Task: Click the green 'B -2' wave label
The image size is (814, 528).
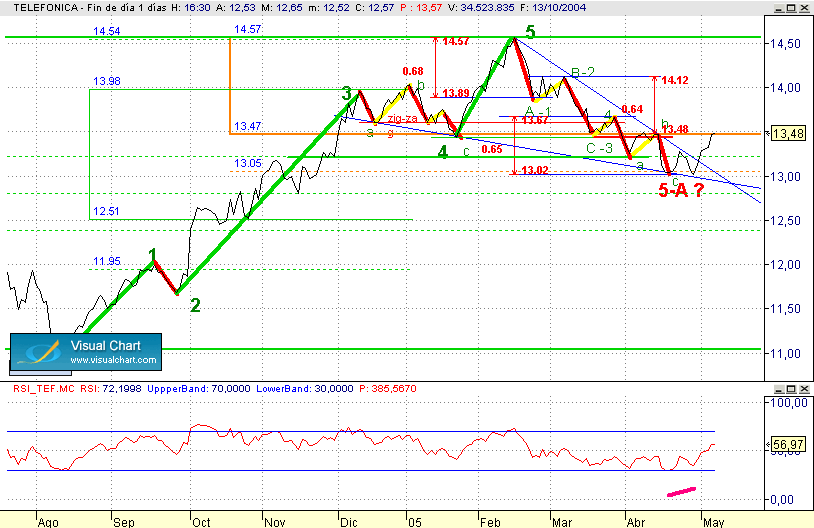Action: [583, 72]
